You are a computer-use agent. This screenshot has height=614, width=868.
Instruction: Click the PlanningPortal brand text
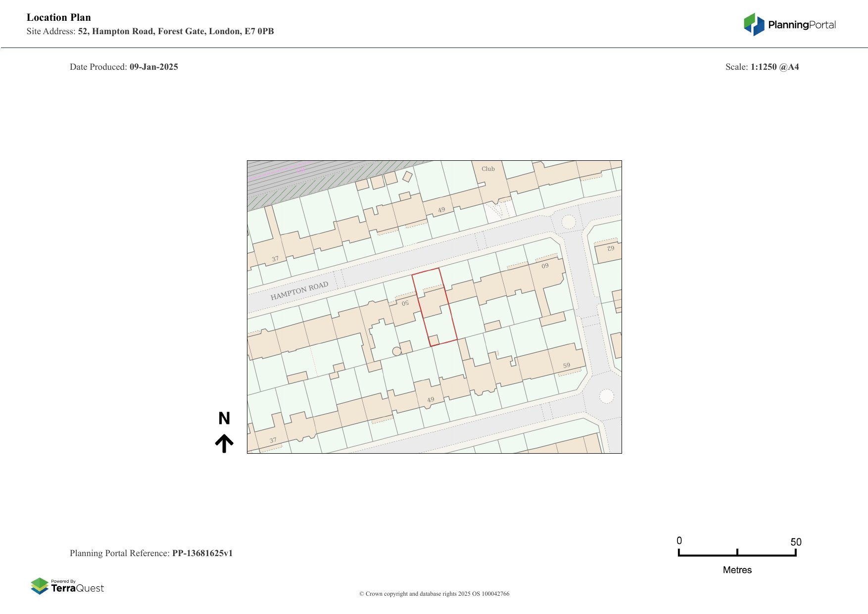tap(802, 25)
